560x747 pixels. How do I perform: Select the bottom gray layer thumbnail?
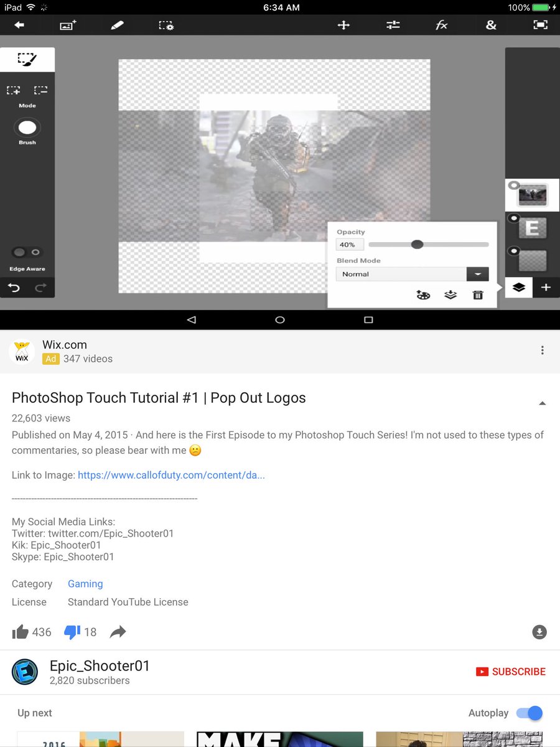533,261
